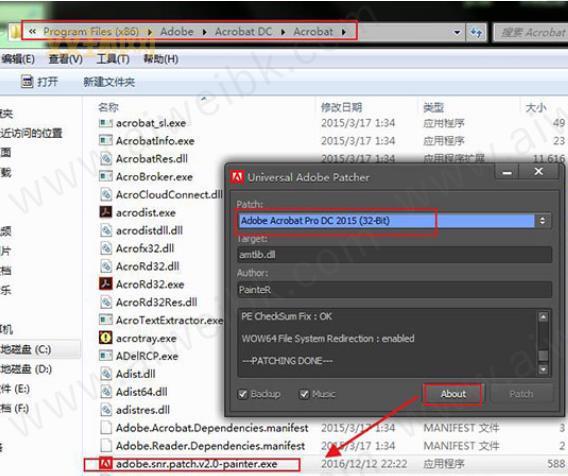
Task: Click the log scrollbar up arrow
Action: click(x=543, y=317)
